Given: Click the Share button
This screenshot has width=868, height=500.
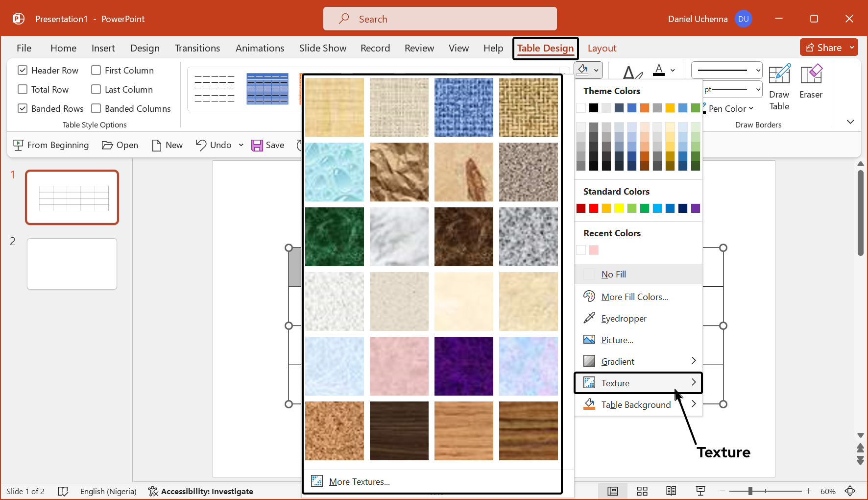Looking at the screenshot, I should tap(824, 48).
